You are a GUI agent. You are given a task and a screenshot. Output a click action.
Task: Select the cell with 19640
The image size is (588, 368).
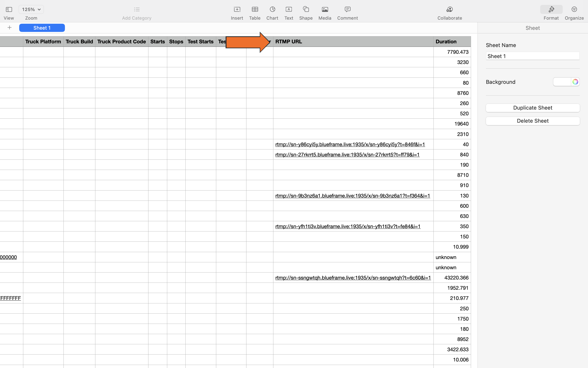pos(452,124)
